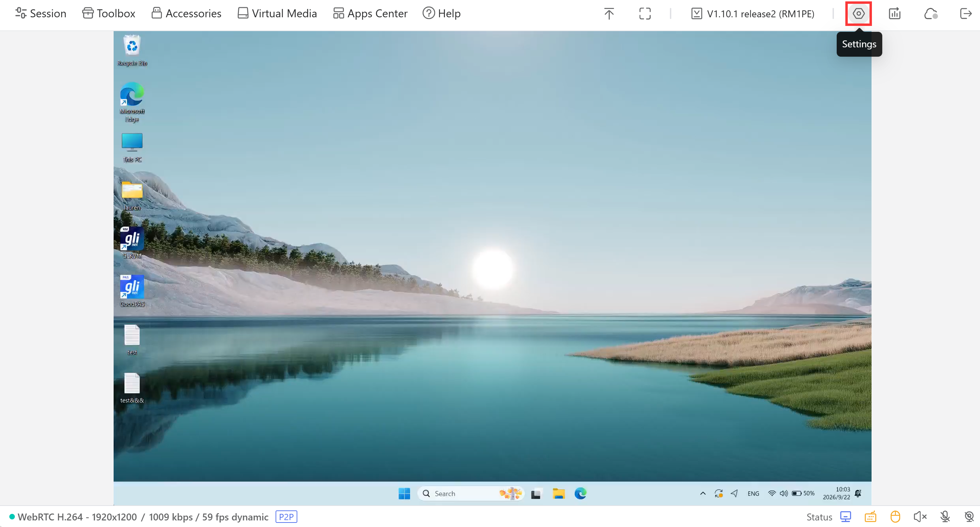Open the Windows Start button
Viewport: 980px width, 527px height.
(404, 493)
